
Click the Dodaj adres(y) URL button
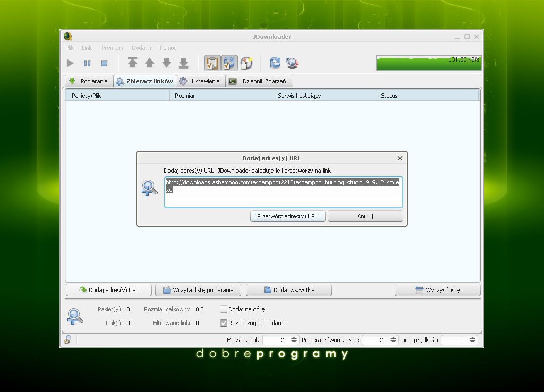[109, 290]
